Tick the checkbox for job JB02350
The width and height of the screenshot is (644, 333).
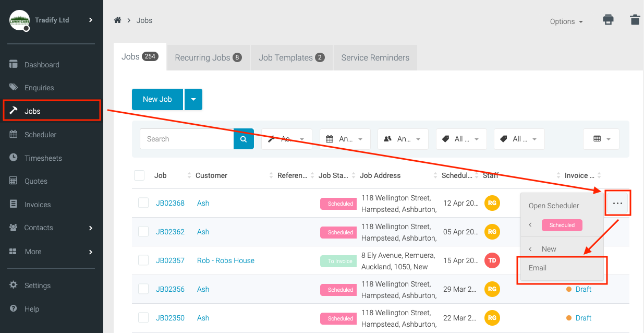point(143,318)
